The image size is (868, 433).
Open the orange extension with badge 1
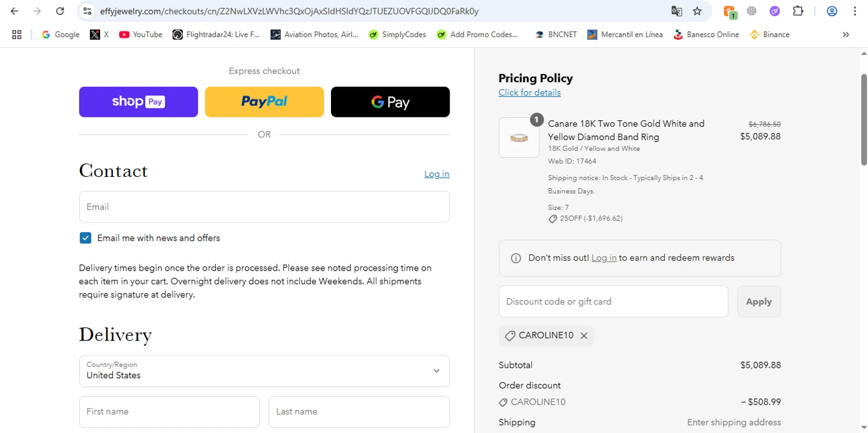tap(730, 11)
